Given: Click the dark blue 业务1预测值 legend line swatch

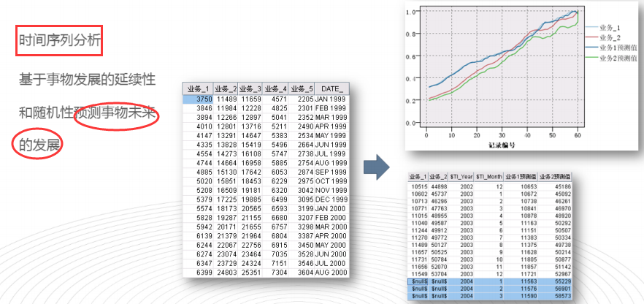Looking at the screenshot, I should tap(592, 48).
